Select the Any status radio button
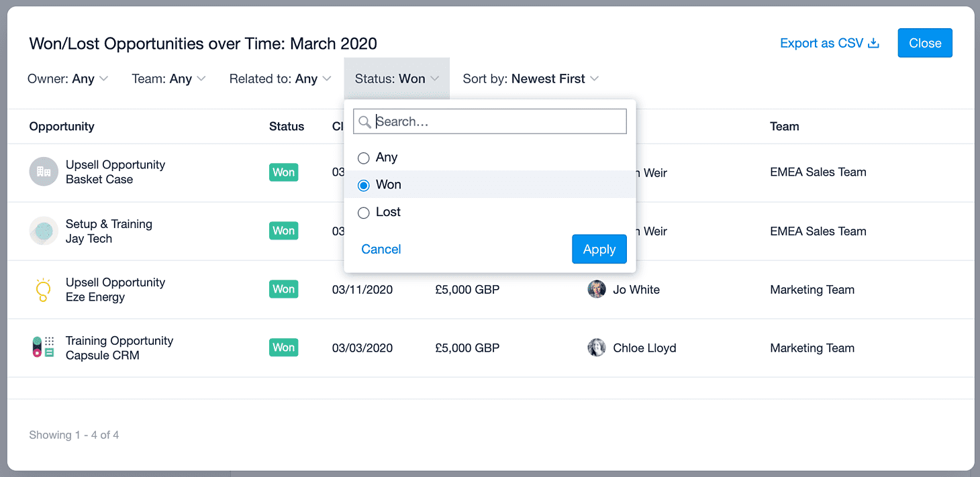Viewport: 980px width, 477px height. [x=364, y=158]
